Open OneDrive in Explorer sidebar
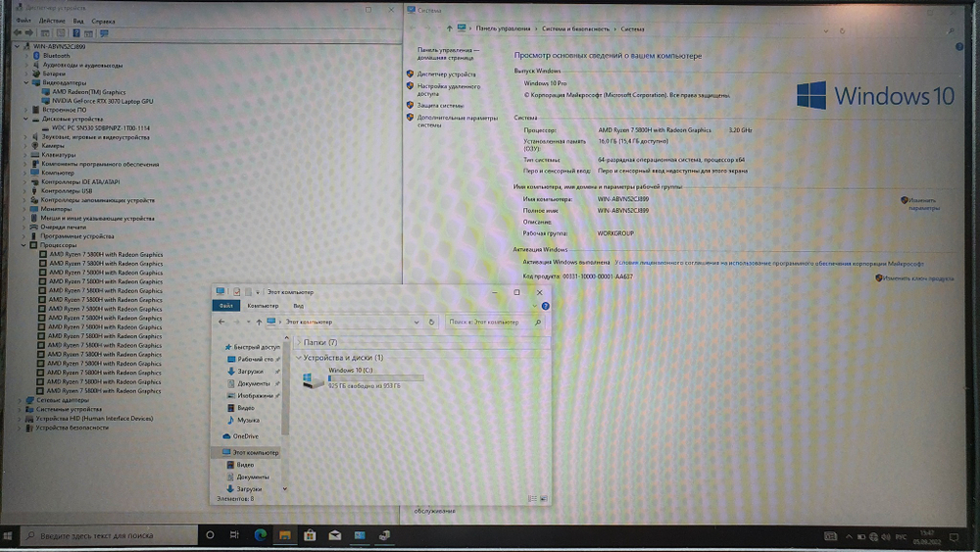Viewport: 980px width, 552px height. pos(245,436)
